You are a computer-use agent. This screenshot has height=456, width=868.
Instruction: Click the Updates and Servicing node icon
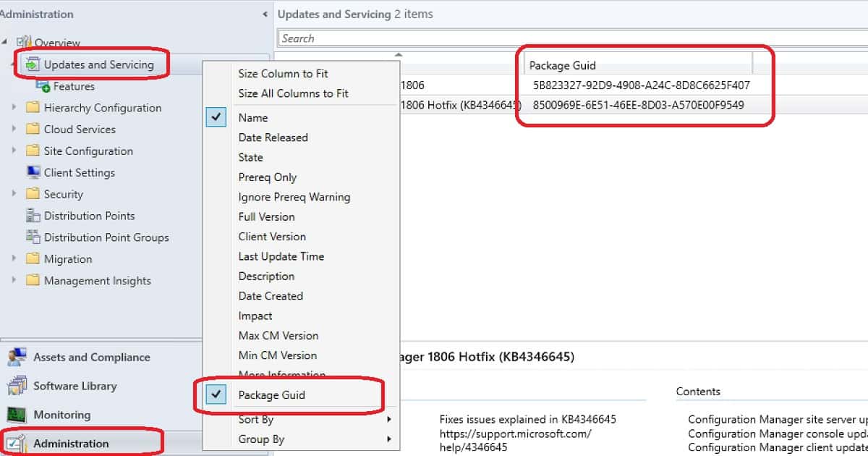click(33, 64)
